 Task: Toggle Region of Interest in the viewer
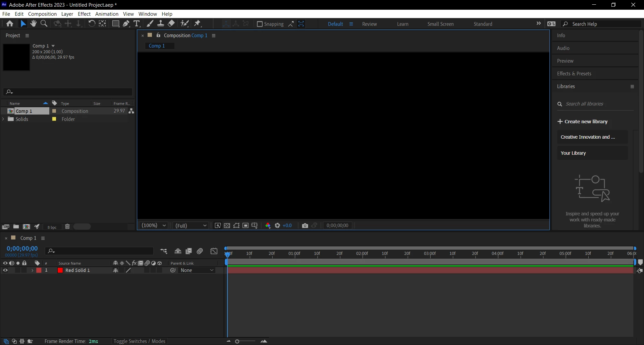tap(246, 226)
